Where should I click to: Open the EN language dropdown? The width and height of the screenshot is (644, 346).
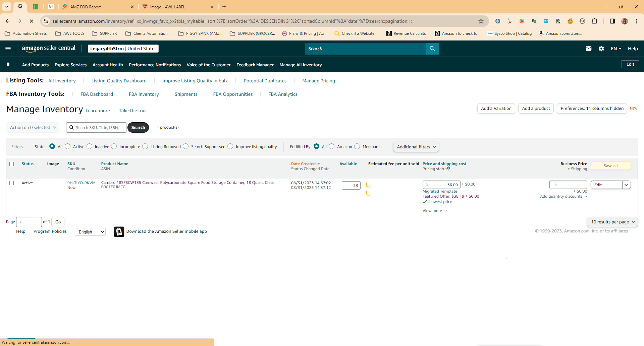[x=616, y=49]
